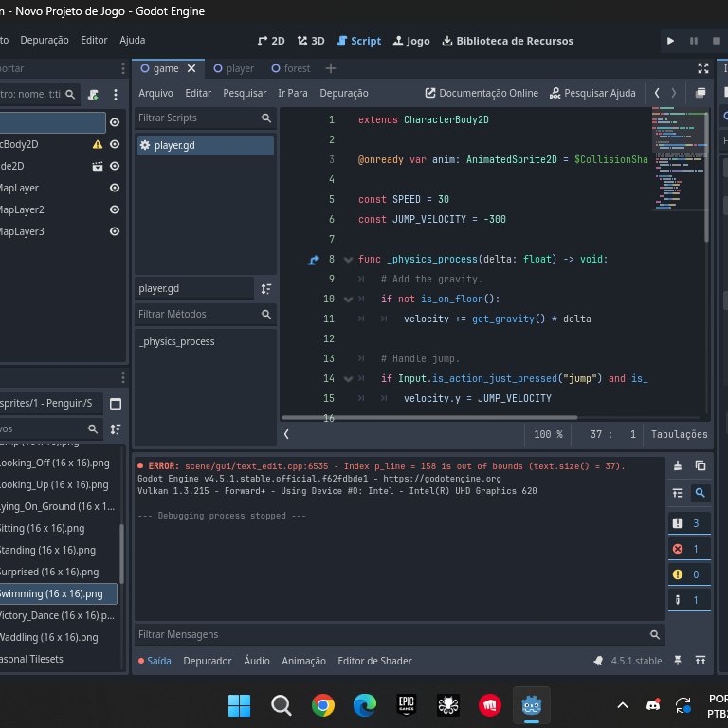Click the CharacterBody2D warning icon
This screenshot has height=728, width=728.
click(x=97, y=144)
